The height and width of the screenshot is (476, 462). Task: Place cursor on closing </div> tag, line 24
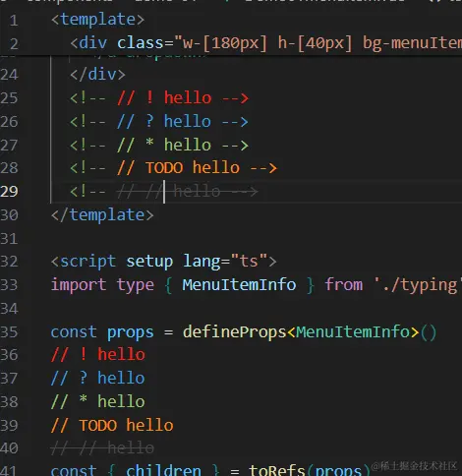point(97,75)
